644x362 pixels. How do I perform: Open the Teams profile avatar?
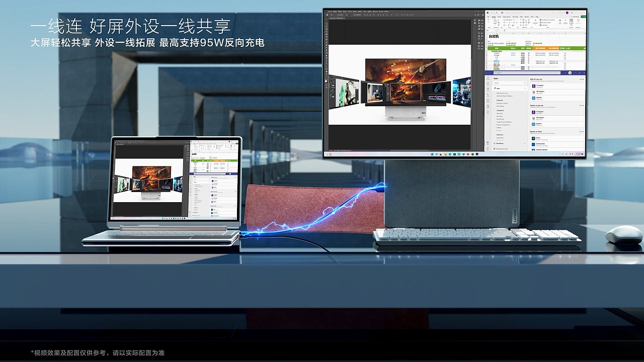570,73
